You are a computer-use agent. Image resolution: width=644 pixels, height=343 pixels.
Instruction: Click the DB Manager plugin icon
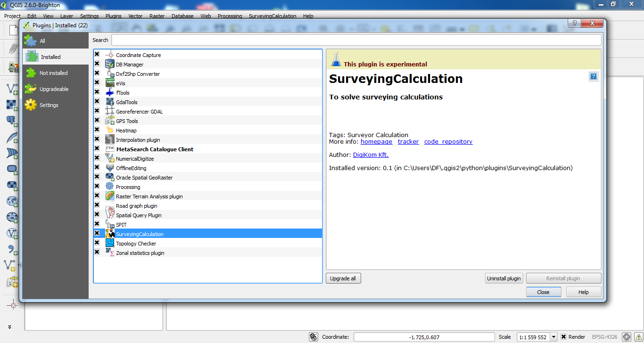click(x=110, y=64)
